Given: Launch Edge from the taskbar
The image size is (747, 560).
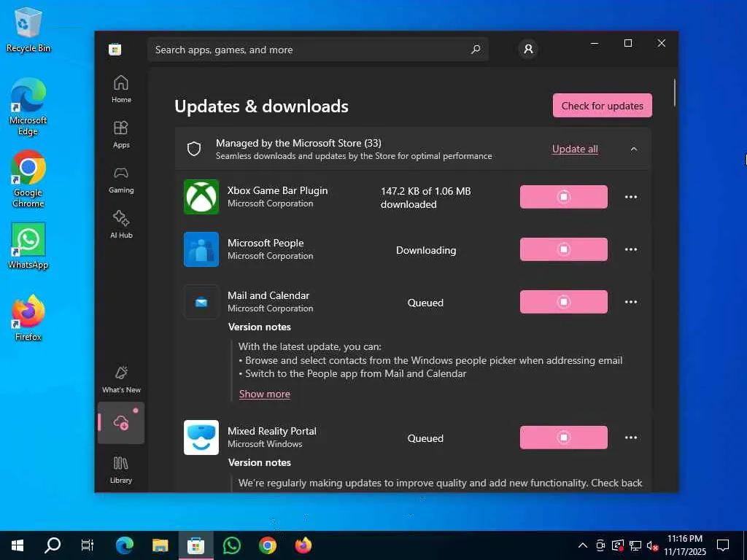Looking at the screenshot, I should 124,545.
